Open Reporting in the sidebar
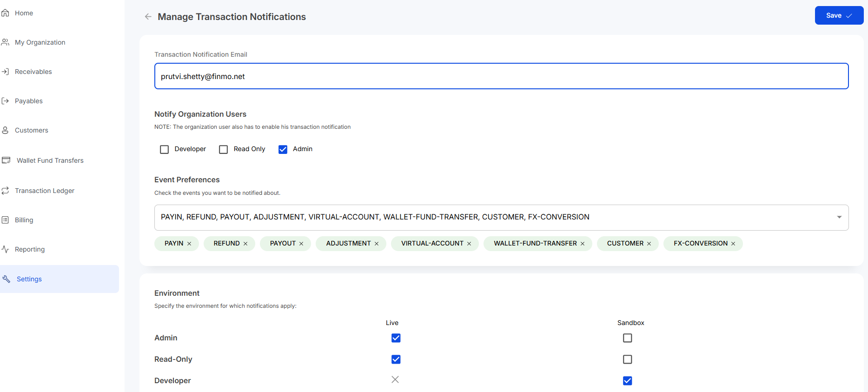 [x=30, y=249]
